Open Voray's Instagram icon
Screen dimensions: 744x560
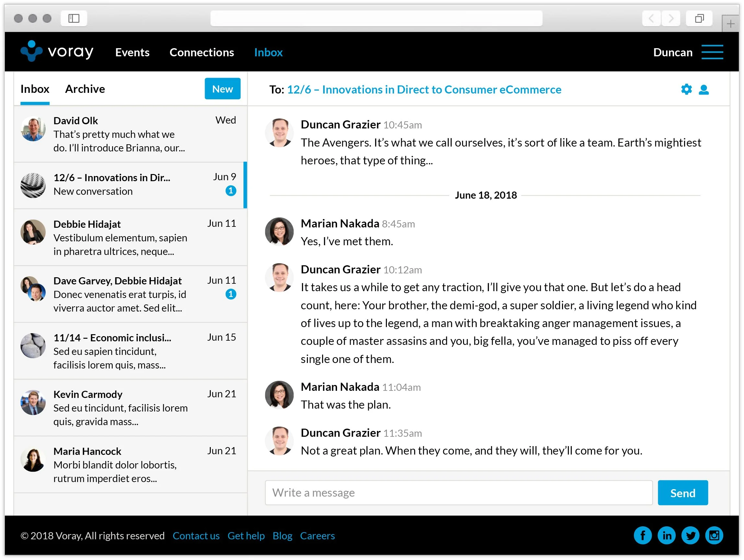(714, 535)
